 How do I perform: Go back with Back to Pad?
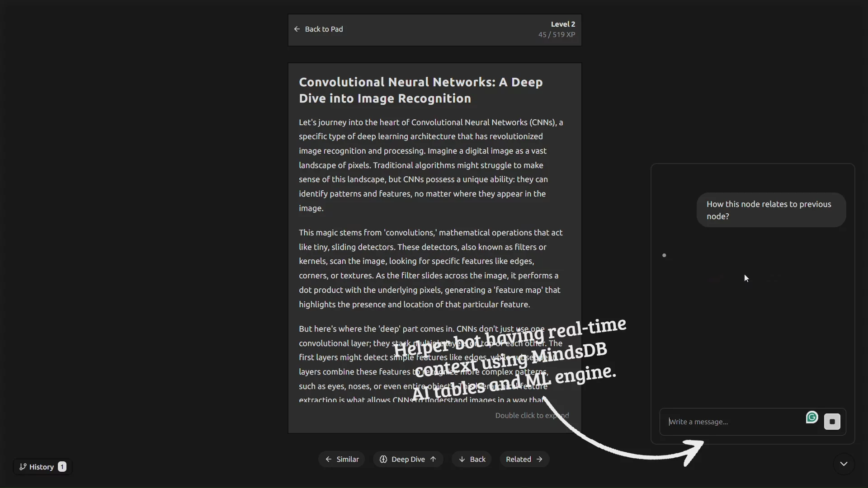(x=318, y=29)
